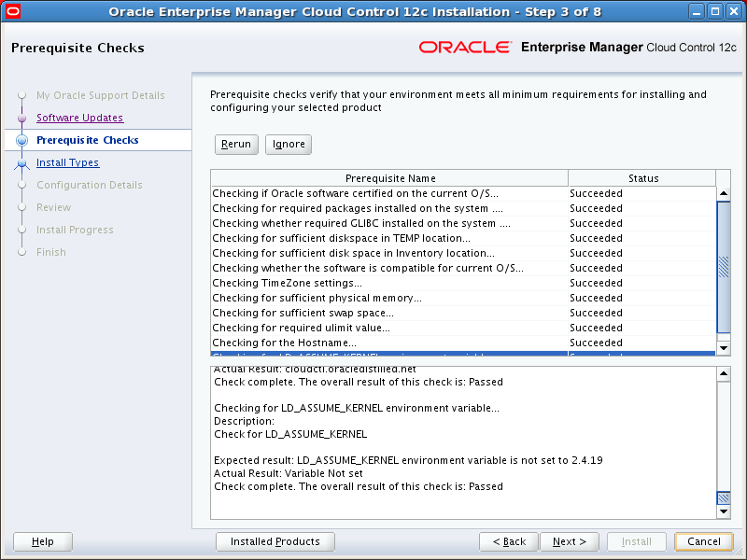The image size is (747, 560).
Task: Select Prerequisite Checks step
Action: coord(88,140)
